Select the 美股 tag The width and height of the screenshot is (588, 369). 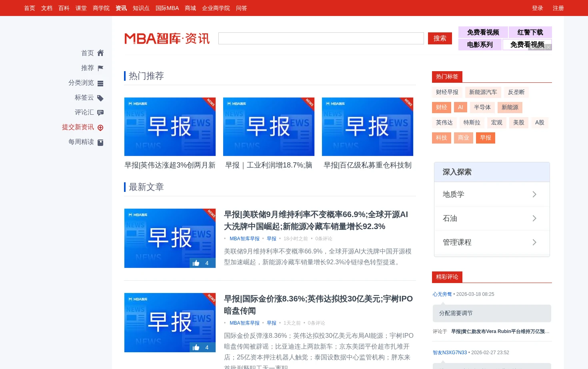pos(519,123)
